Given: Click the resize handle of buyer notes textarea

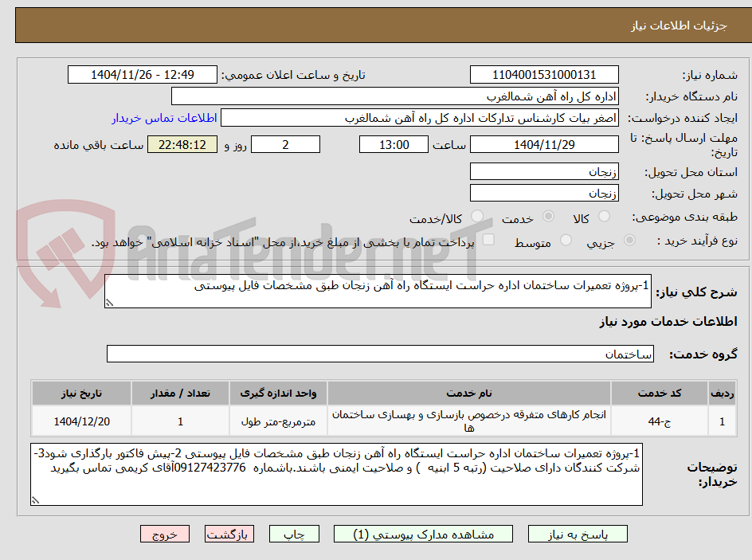Looking at the screenshot, I should pyautogui.click(x=35, y=500).
